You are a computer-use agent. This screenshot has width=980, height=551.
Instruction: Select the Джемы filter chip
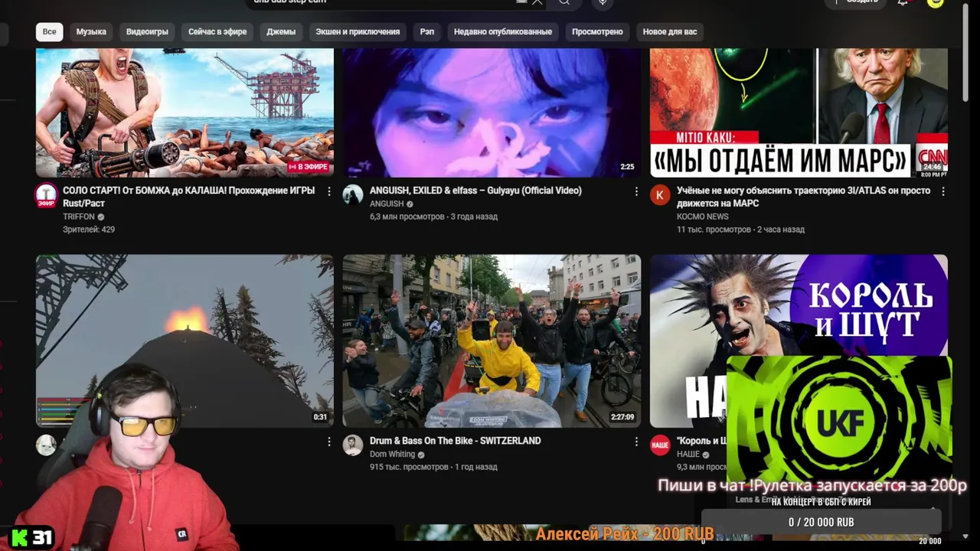pyautogui.click(x=281, y=31)
